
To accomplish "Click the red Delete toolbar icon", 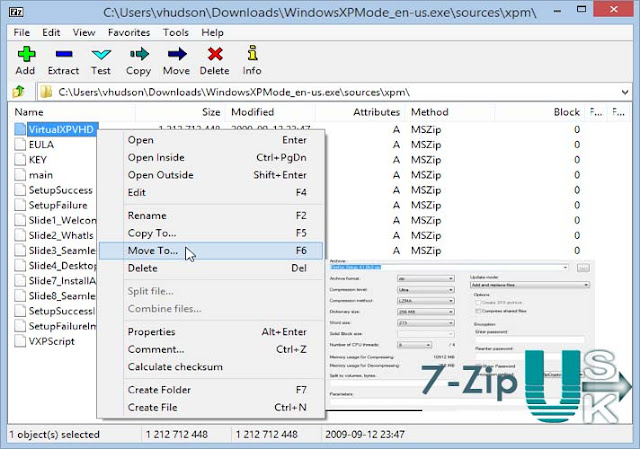I will tap(215, 54).
